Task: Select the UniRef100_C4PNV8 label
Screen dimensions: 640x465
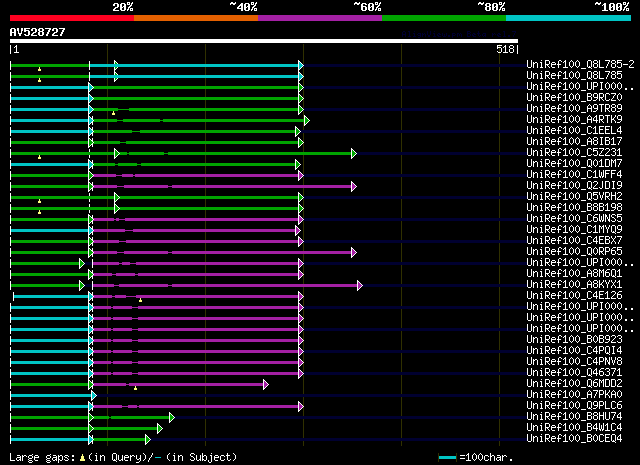Action: point(574,362)
